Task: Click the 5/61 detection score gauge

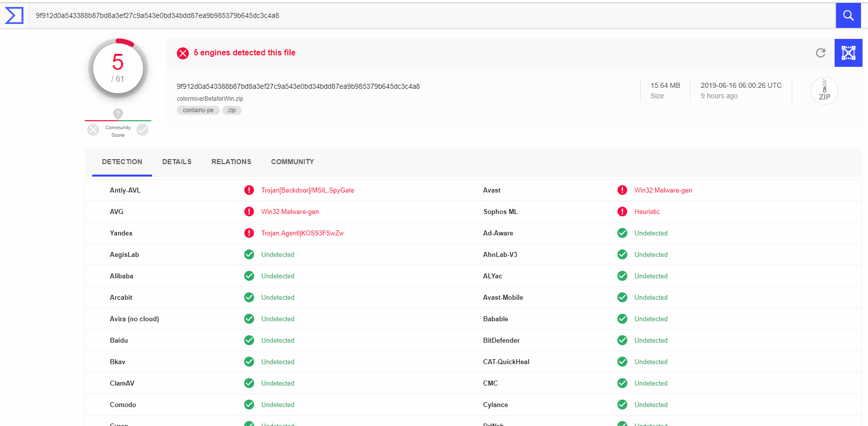Action: 118,68
